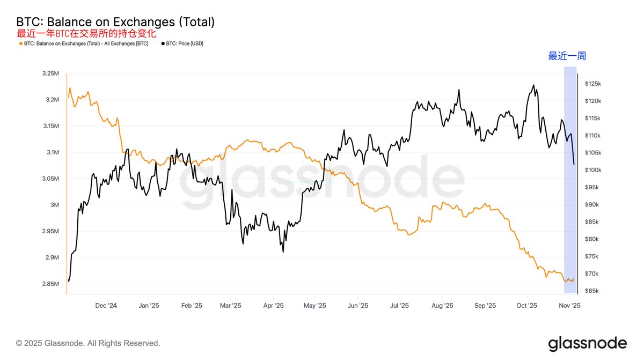
Task: Select the Dec '24 x-axis label
Action: (x=106, y=306)
